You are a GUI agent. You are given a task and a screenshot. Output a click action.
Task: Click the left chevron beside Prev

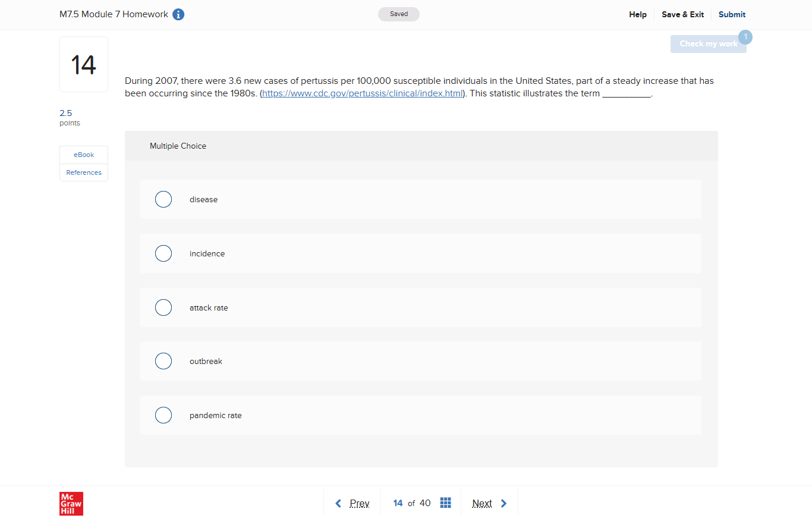338,504
